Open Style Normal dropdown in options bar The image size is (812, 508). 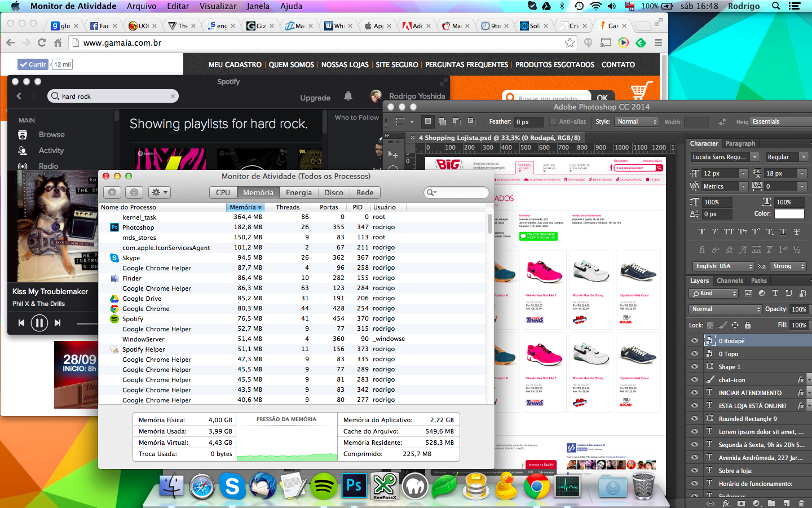(636, 122)
